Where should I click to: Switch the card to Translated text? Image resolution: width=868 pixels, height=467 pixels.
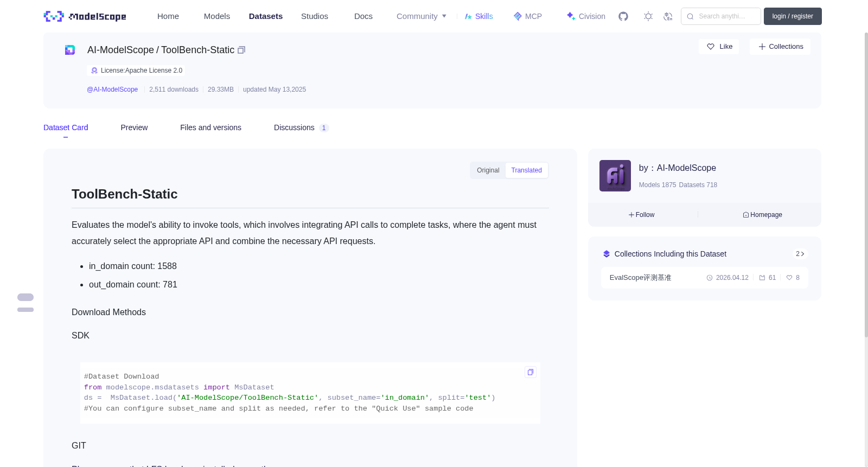click(526, 170)
